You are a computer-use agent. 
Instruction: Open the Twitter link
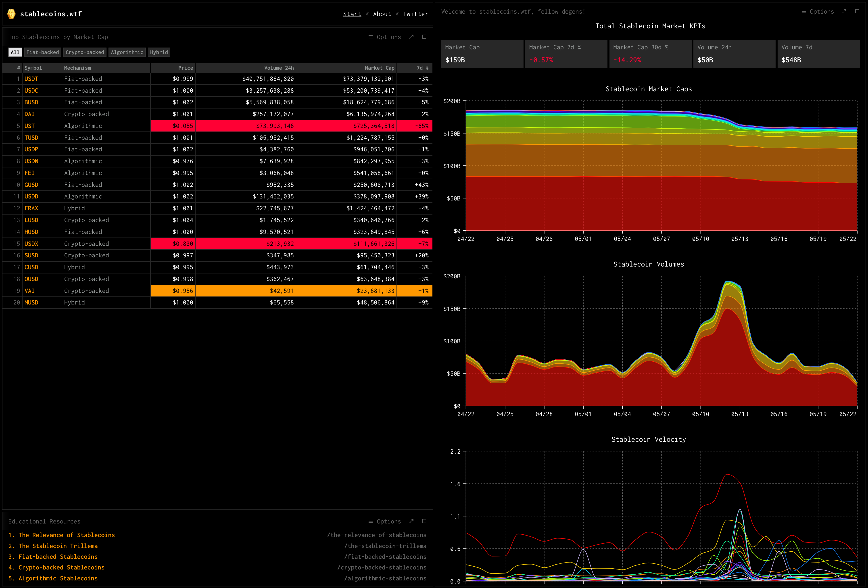(415, 14)
